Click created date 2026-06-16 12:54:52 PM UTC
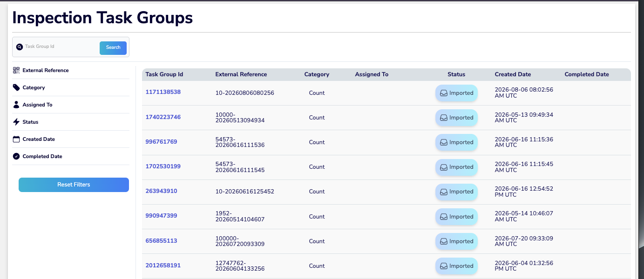Screen dimensions: 644x279 (x=524, y=191)
